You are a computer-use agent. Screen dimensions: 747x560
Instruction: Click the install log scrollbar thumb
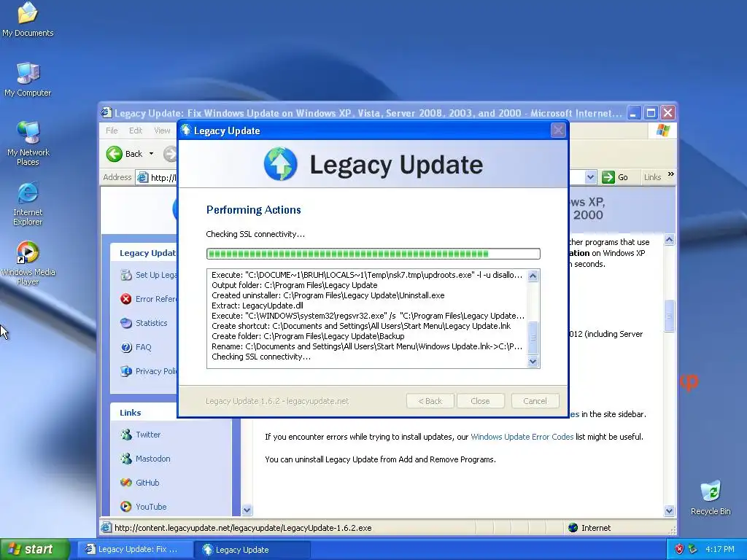coord(533,338)
